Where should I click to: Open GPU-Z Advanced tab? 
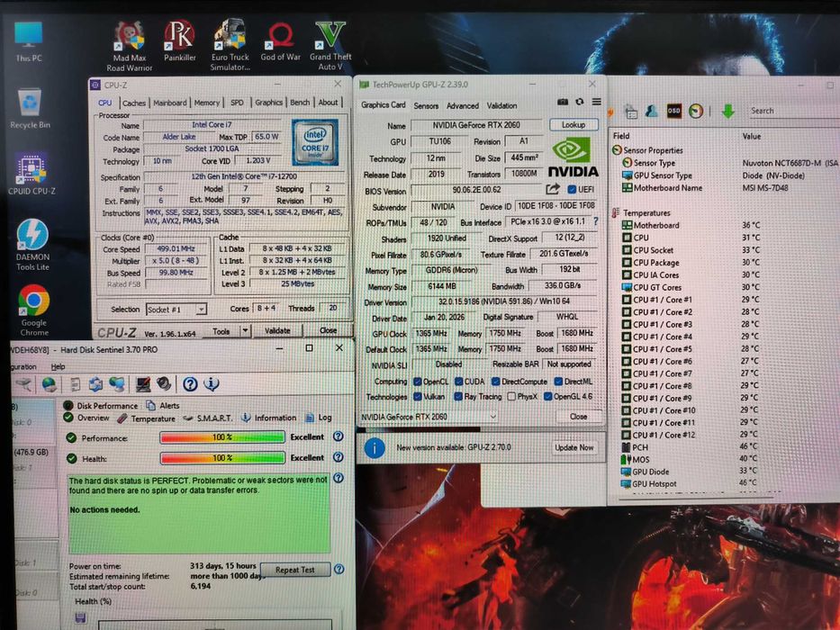point(463,106)
